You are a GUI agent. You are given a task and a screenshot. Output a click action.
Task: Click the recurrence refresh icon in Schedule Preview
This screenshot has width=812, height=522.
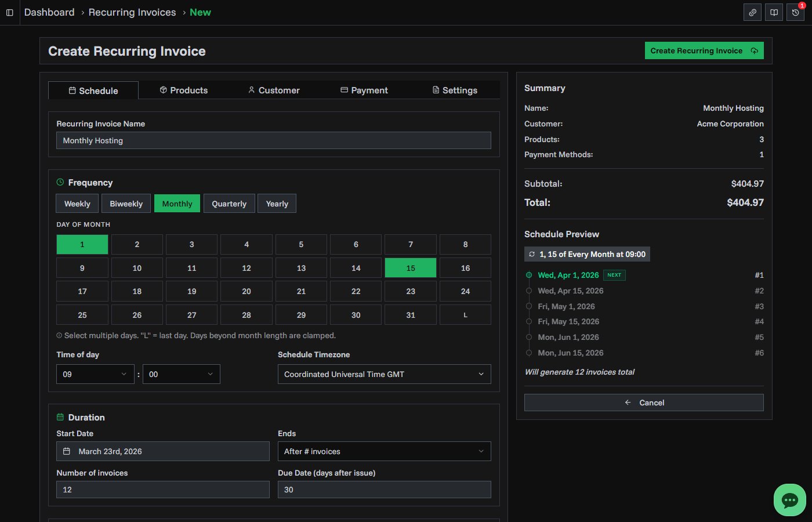pyautogui.click(x=531, y=254)
